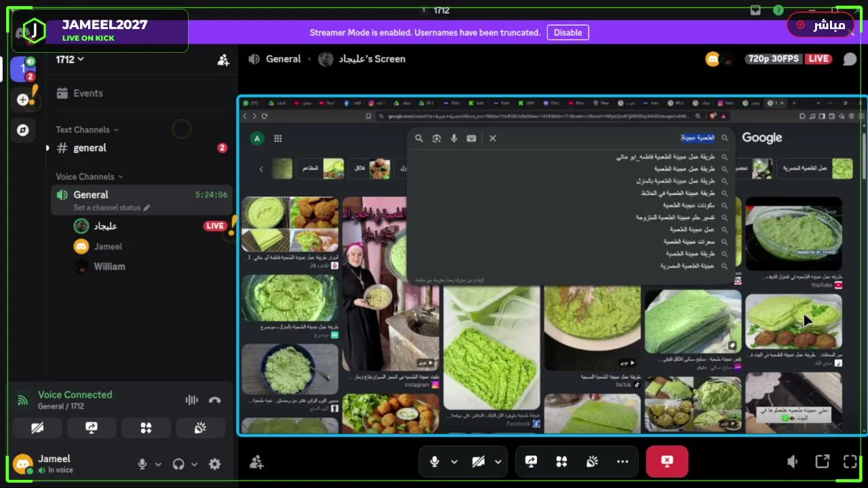Screen dimensions: 868x488
Task: Collapse the Voice Channels category
Action: pos(90,176)
